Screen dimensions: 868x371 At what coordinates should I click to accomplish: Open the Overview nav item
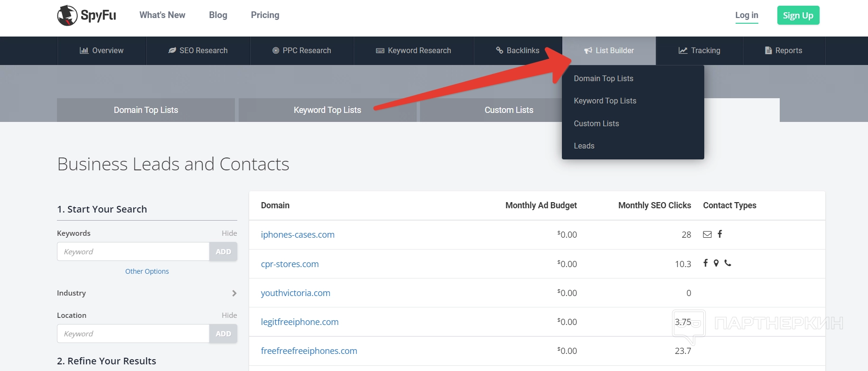click(102, 51)
